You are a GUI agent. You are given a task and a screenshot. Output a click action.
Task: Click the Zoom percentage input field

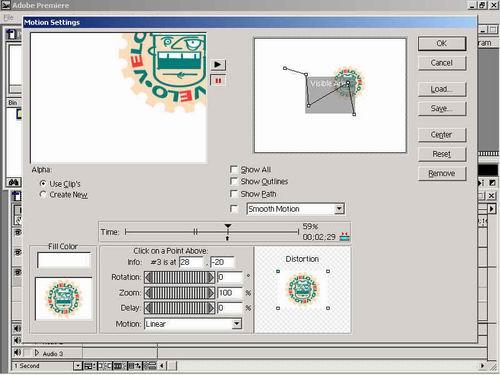pos(230,293)
